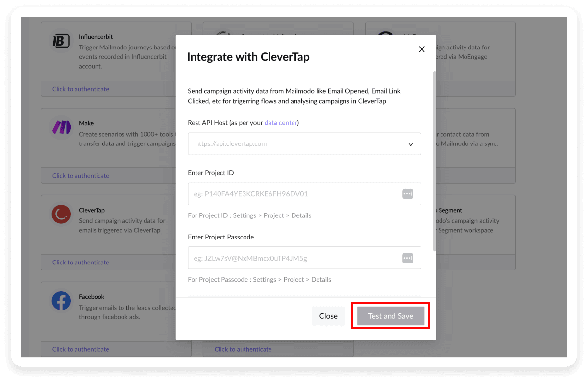This screenshot has height=382, width=588.
Task: Click to authenticate under Influencerbit card
Action: tap(81, 89)
